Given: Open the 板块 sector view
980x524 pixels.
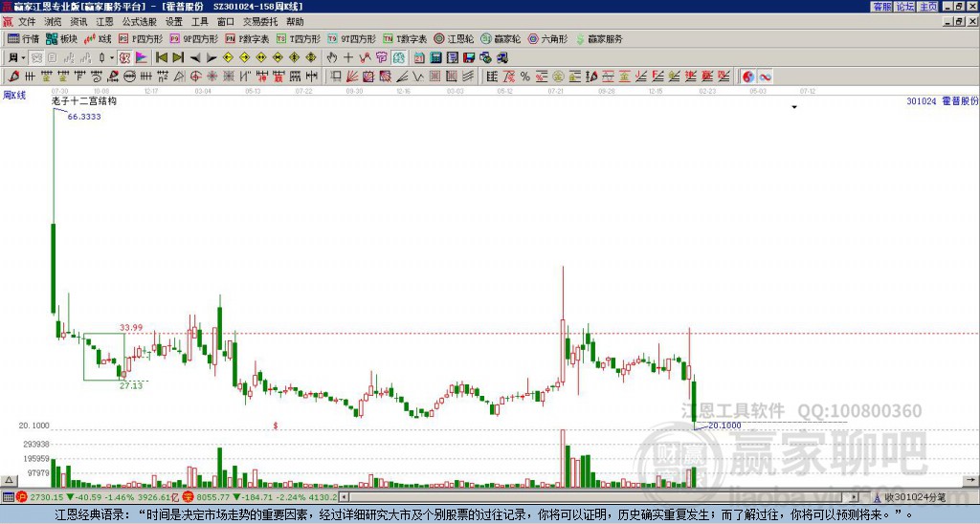Looking at the screenshot, I should pyautogui.click(x=61, y=38).
